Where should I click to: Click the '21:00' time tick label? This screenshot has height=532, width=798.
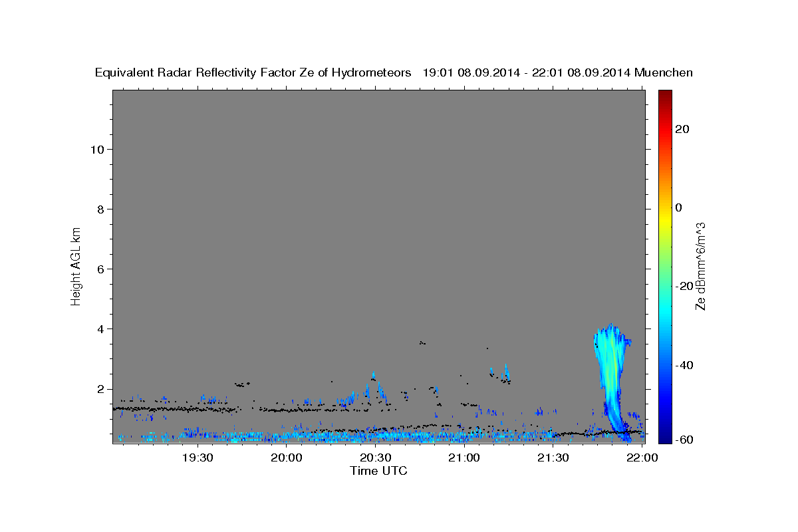[464, 458]
